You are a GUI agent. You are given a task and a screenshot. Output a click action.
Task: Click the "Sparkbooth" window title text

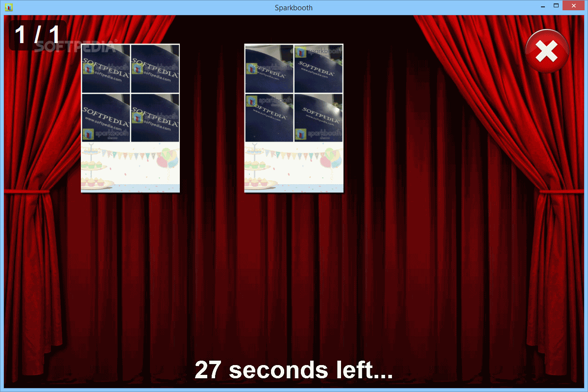click(294, 7)
